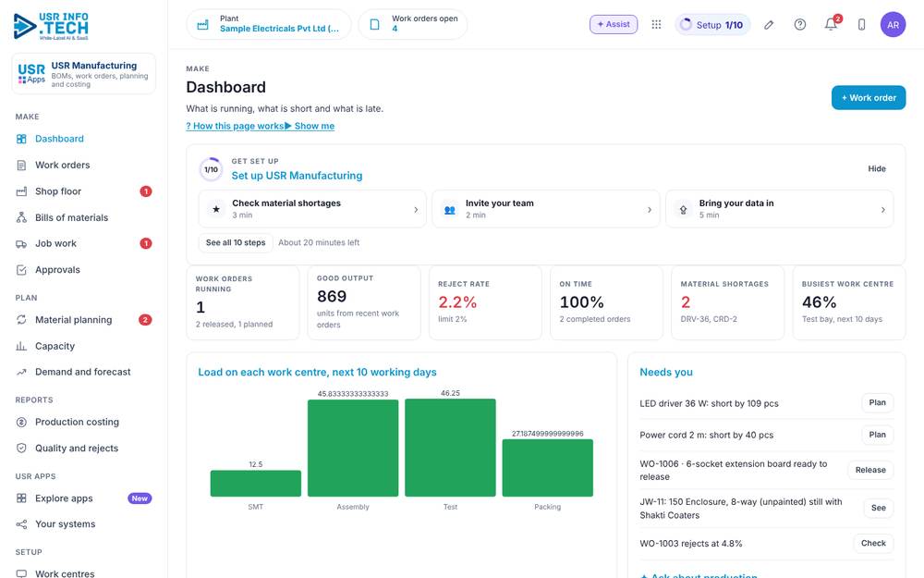924x578 pixels.
Task: Click the USR Info Tech logo
Action: tap(51, 26)
